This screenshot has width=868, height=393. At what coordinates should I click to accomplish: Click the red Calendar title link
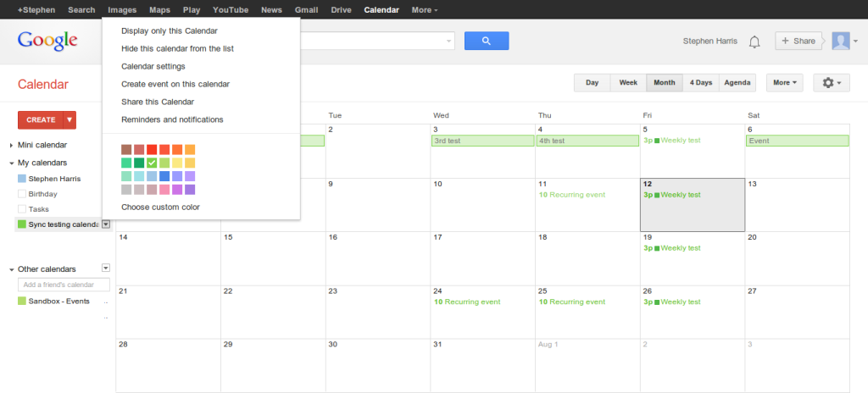tap(43, 84)
